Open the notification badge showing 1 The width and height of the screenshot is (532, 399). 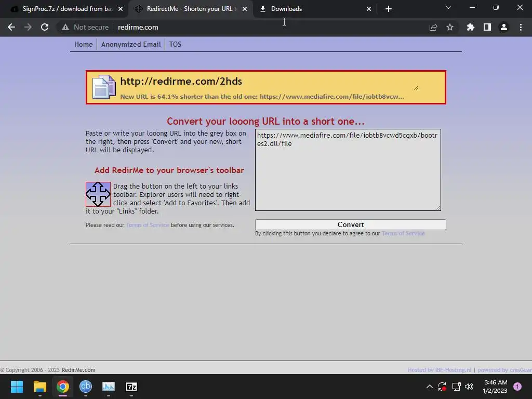click(x=517, y=387)
